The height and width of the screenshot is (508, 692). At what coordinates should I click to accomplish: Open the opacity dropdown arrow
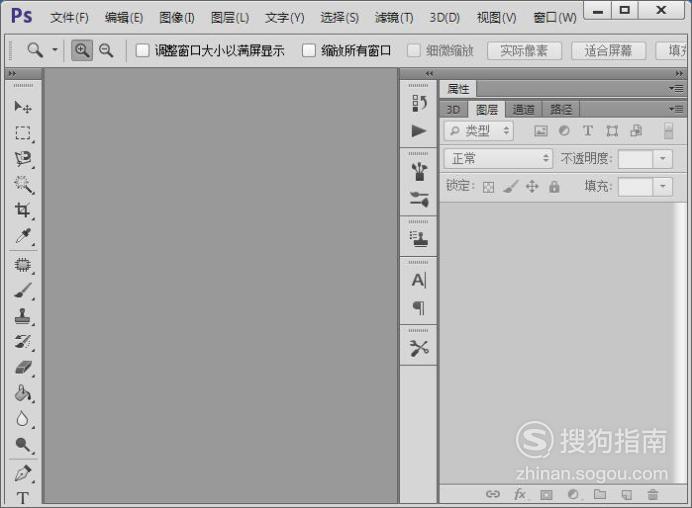(662, 158)
